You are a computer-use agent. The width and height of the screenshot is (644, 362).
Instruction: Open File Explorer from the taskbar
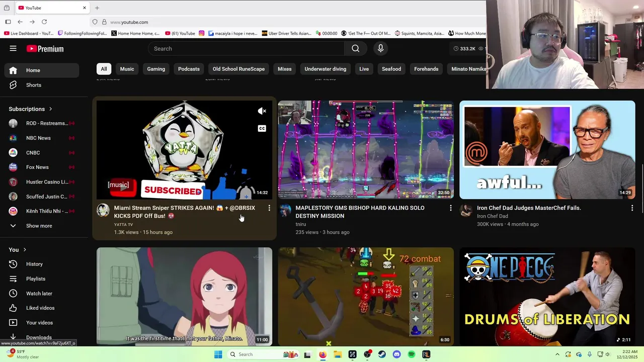click(x=338, y=354)
